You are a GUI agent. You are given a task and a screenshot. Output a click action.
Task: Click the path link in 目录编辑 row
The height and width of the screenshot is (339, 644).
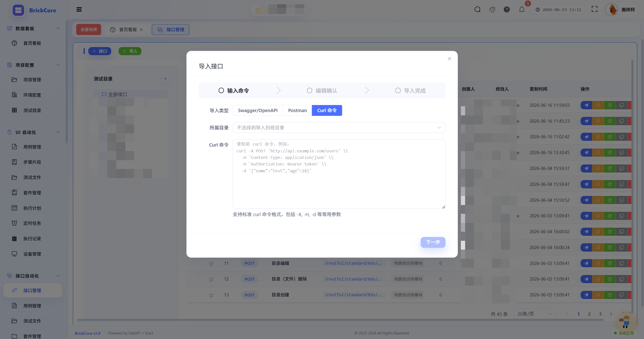click(353, 263)
